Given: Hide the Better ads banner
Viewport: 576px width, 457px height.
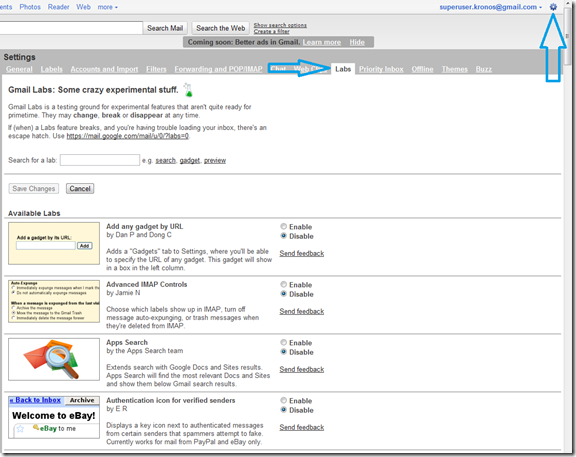Looking at the screenshot, I should pos(357,42).
